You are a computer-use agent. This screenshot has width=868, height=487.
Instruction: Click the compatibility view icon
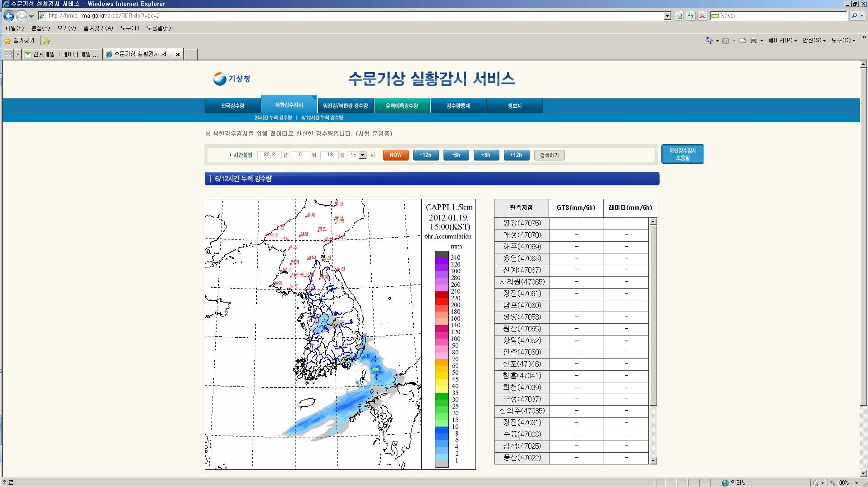pos(679,16)
